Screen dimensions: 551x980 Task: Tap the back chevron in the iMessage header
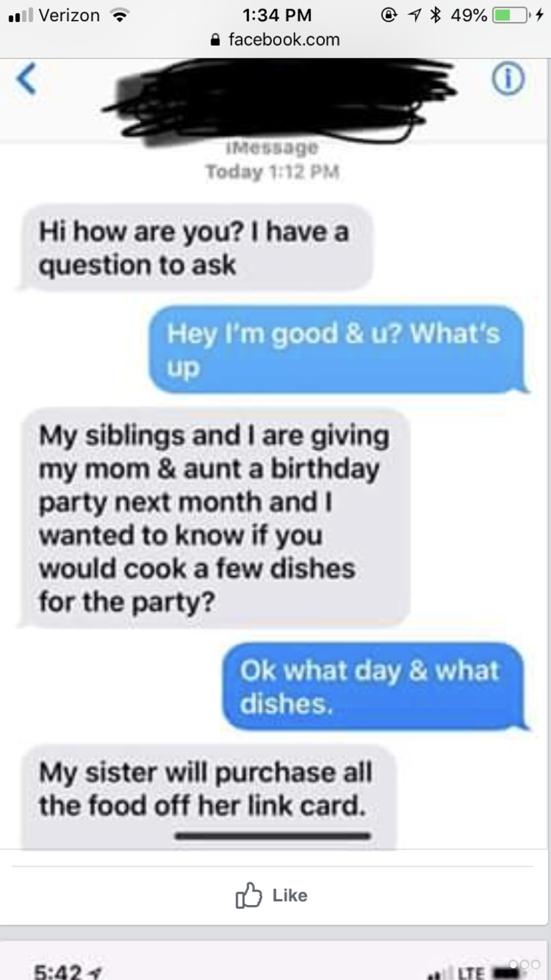[26, 79]
